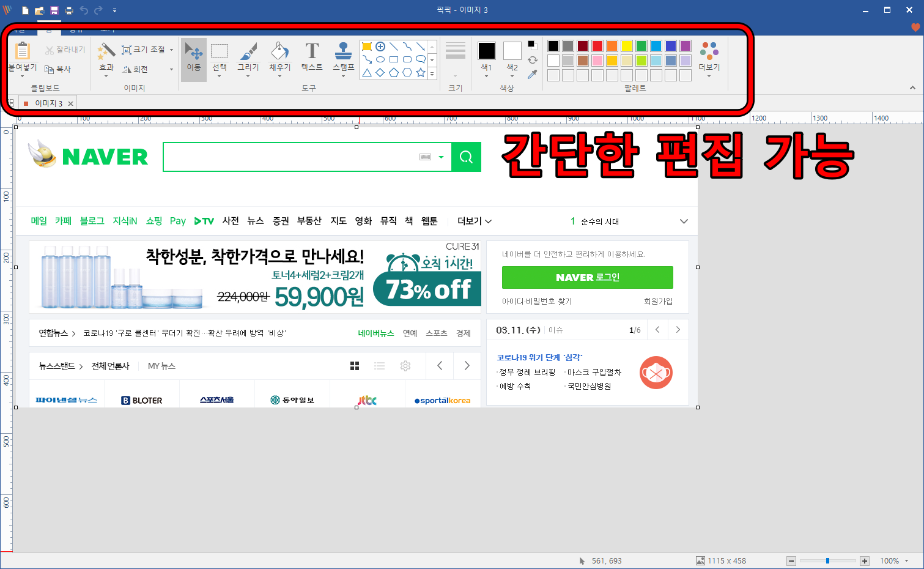Choose the ellipse shape

[x=380, y=59]
